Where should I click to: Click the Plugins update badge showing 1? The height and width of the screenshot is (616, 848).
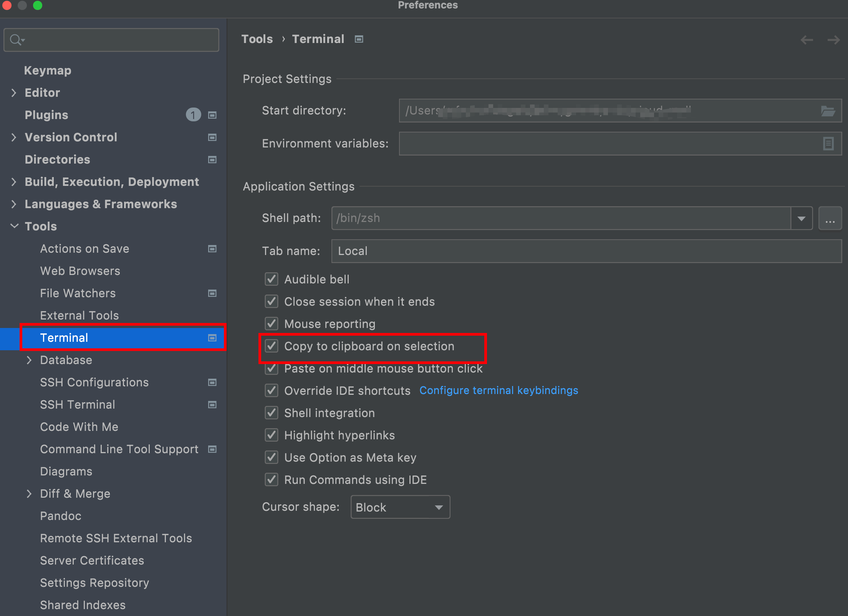193,115
